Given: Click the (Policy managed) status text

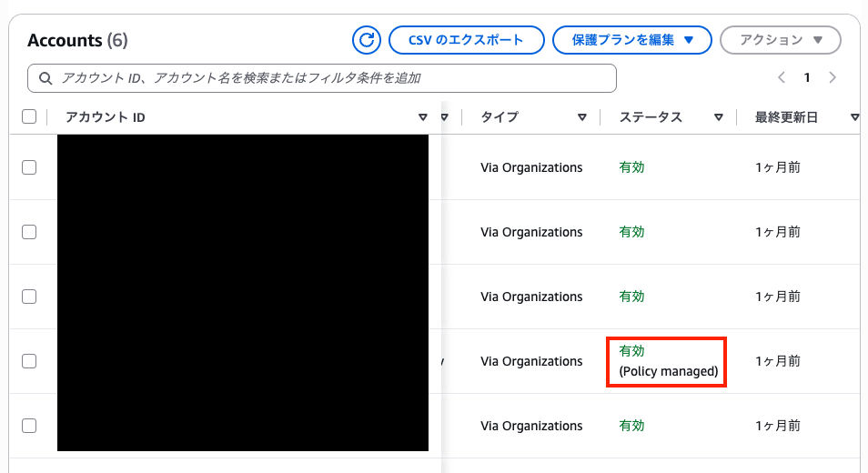Looking at the screenshot, I should 668,371.
